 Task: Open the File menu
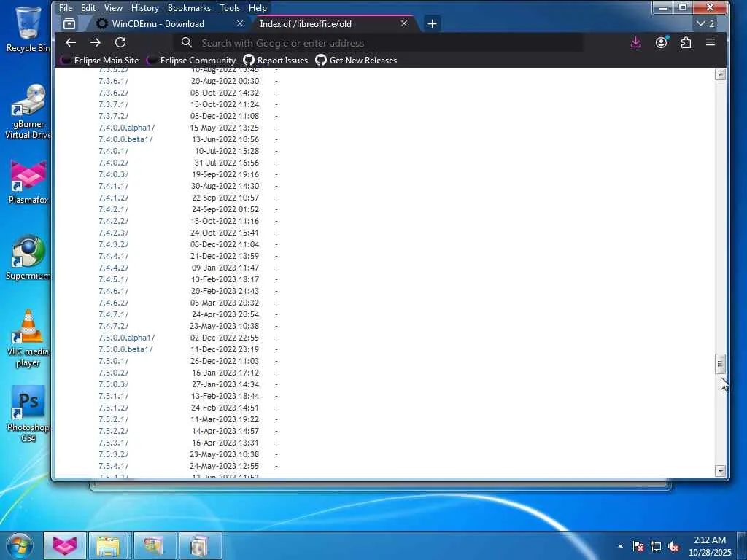tap(65, 8)
